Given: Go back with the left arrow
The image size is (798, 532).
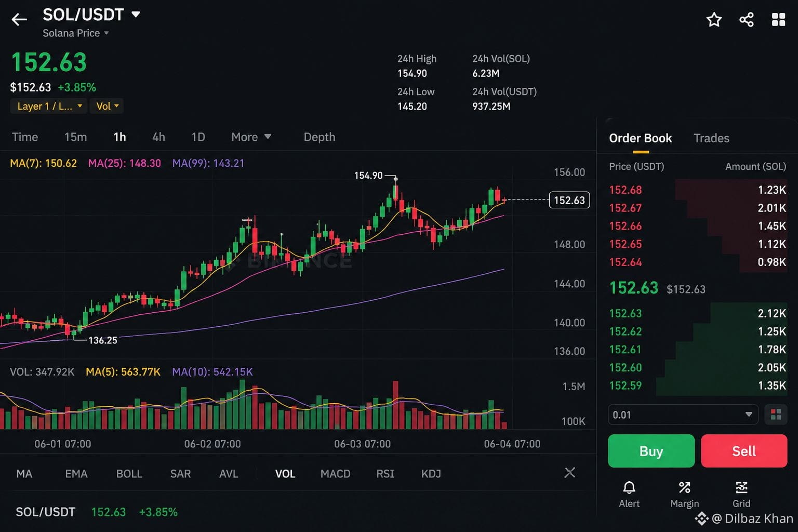Looking at the screenshot, I should (x=19, y=20).
